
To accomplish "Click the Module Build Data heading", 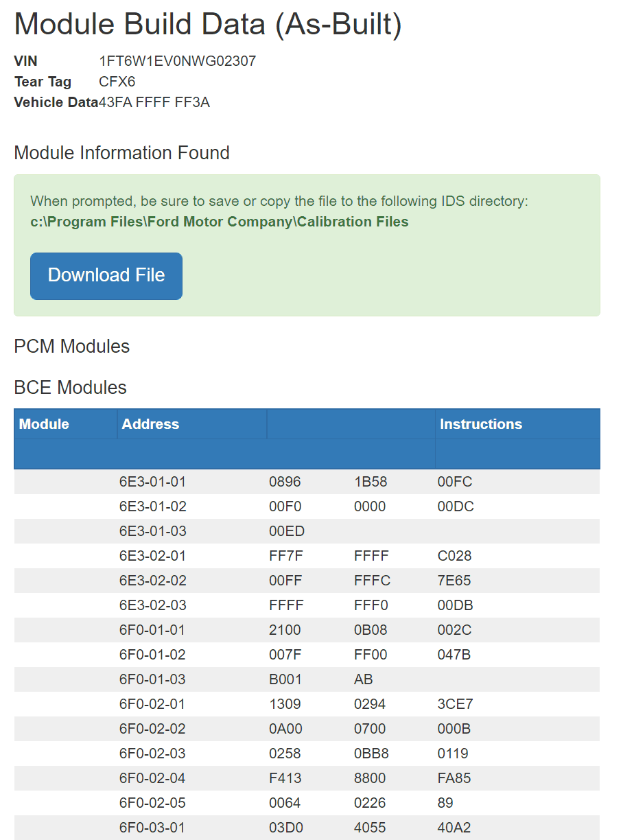I will (x=208, y=24).
